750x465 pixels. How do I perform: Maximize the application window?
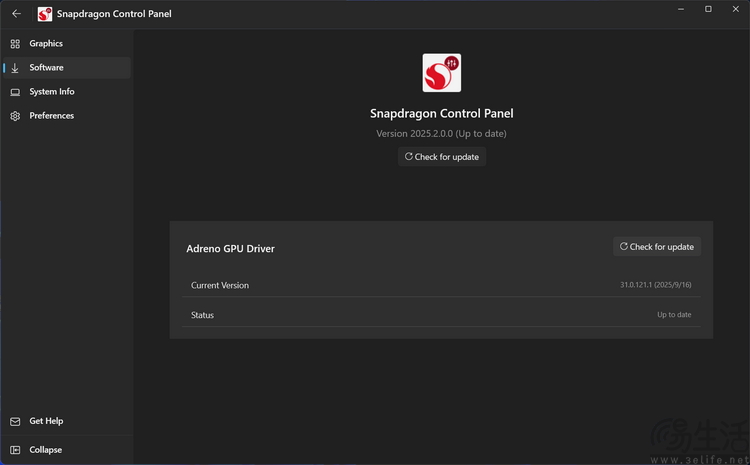[x=708, y=9]
